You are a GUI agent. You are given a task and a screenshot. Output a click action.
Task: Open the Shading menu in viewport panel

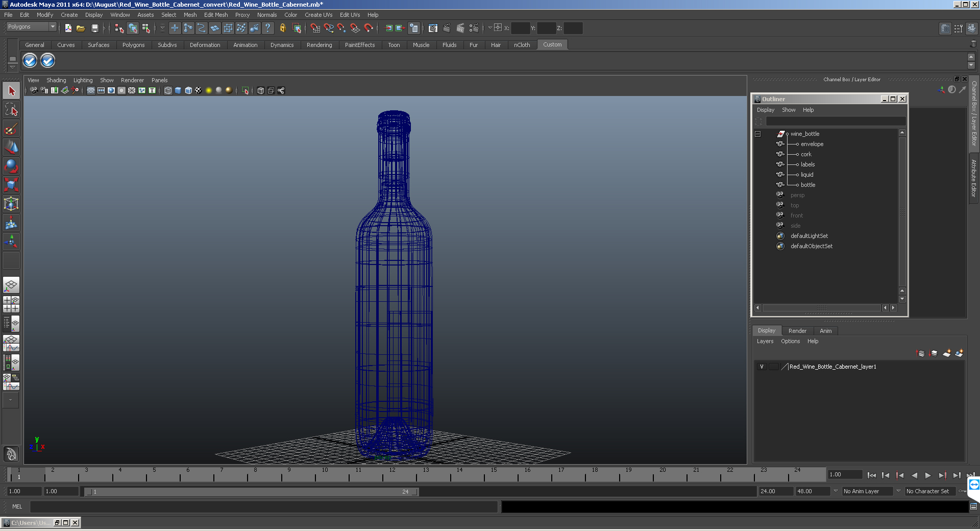click(x=56, y=80)
